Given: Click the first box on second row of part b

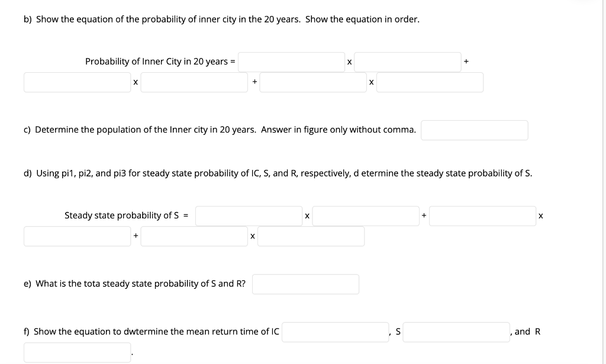Looking at the screenshot, I should (x=77, y=82).
